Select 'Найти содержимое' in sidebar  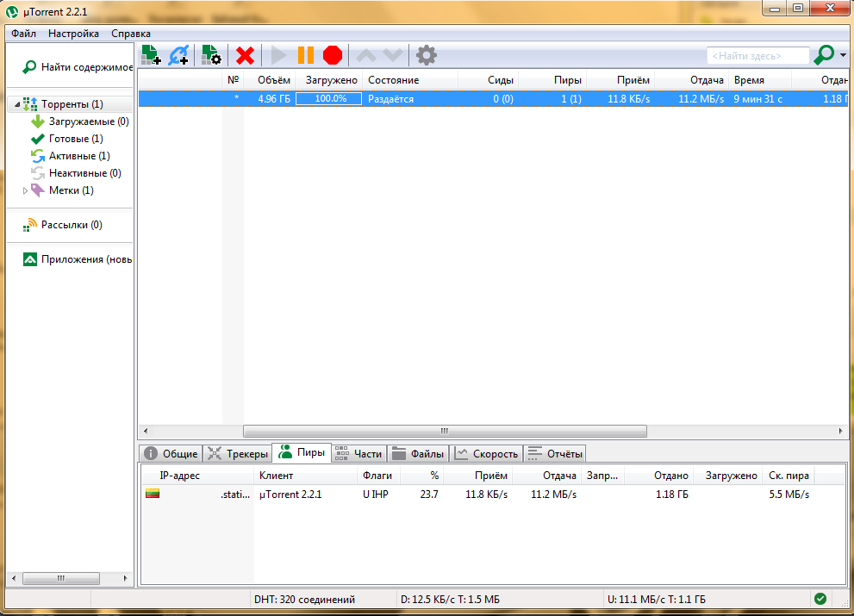(78, 67)
